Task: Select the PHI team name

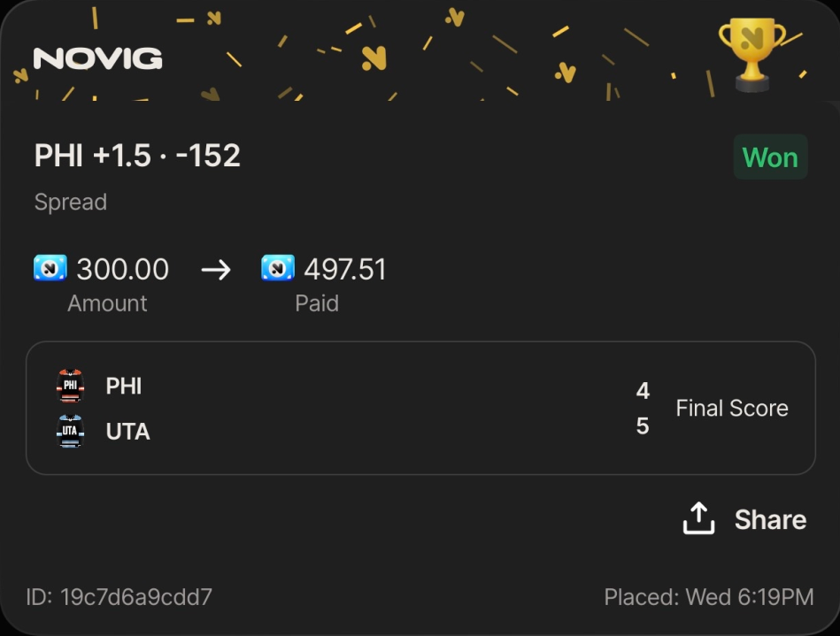Action: click(x=124, y=387)
